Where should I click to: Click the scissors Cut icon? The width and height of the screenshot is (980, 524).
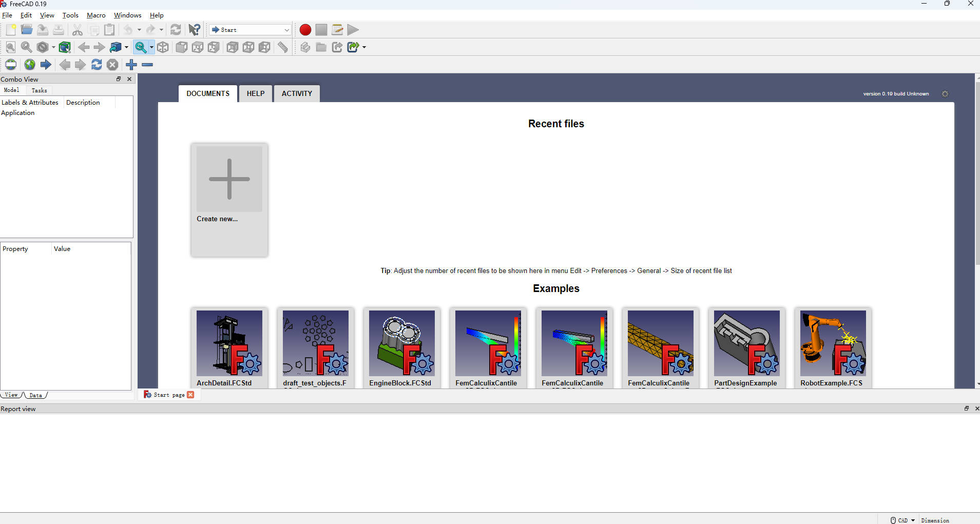pyautogui.click(x=78, y=30)
